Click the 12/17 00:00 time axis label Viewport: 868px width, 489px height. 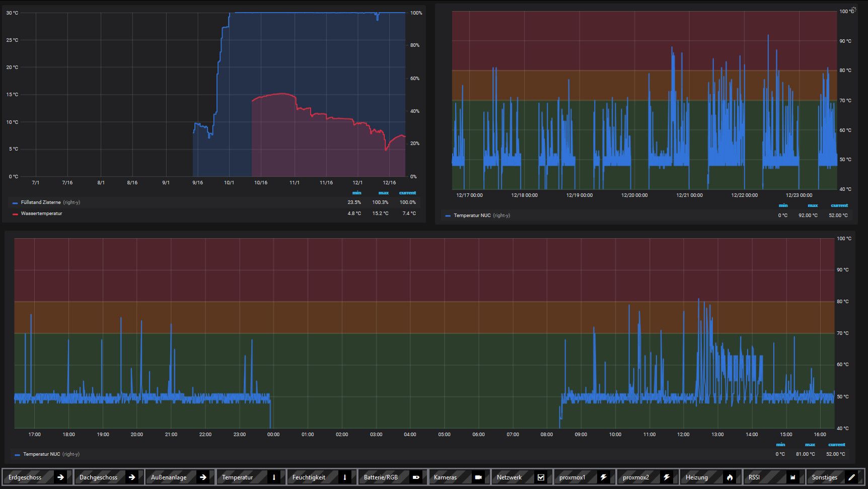pyautogui.click(x=469, y=195)
